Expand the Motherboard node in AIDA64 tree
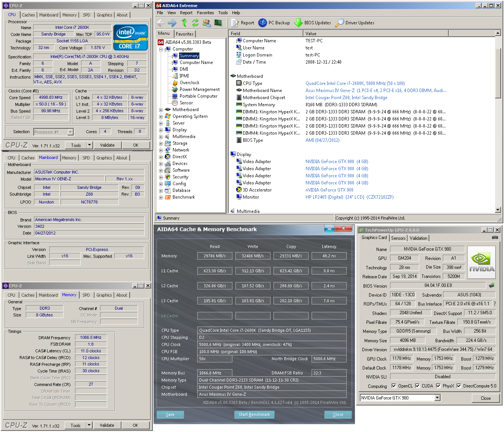504x432 pixels. tap(161, 110)
